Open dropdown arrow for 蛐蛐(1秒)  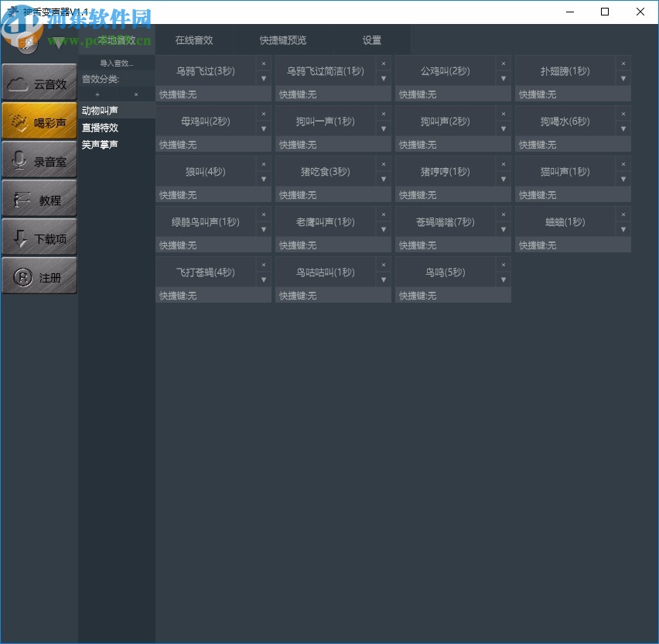pyautogui.click(x=623, y=229)
